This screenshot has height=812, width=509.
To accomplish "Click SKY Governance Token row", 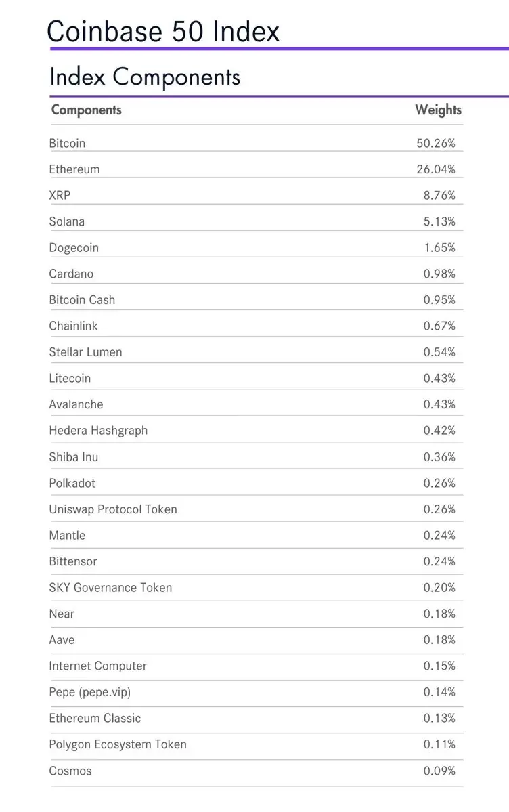I will [257, 588].
